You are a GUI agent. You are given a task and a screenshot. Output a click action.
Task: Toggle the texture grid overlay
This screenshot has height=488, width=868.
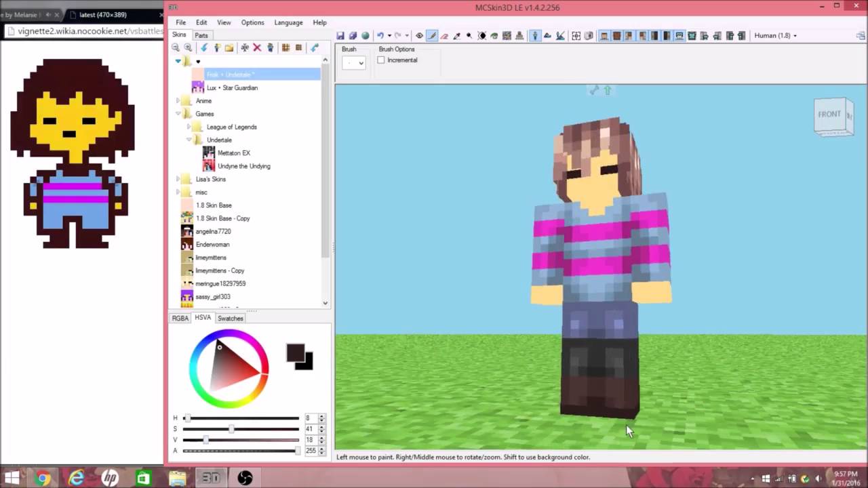576,35
